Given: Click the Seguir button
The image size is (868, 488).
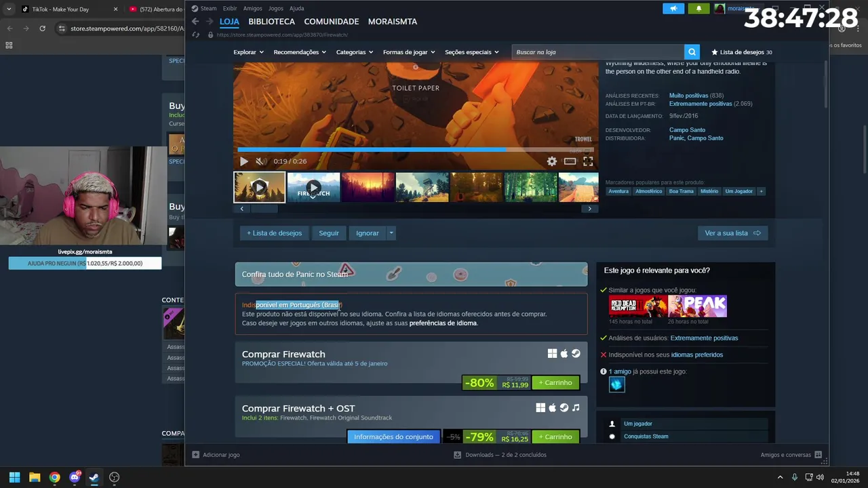Looking at the screenshot, I should (x=329, y=233).
